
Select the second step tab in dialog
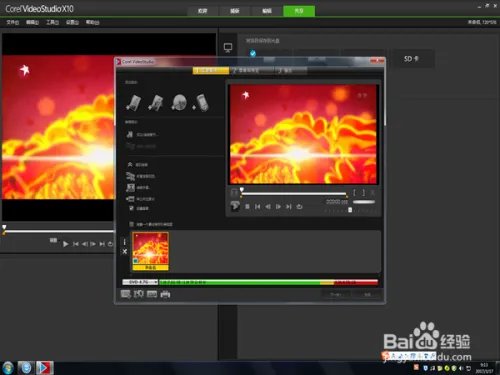[252, 70]
